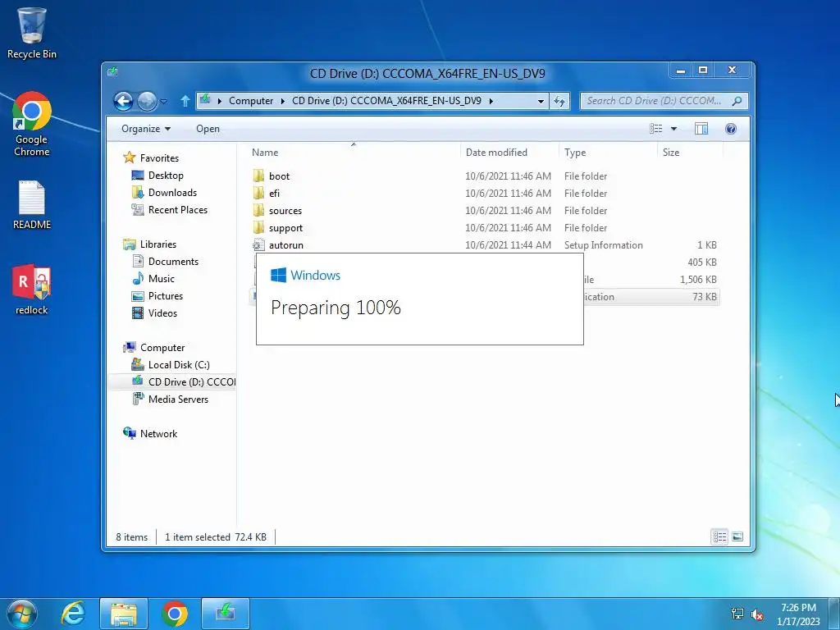Screen dimensions: 840x630
Task: Click the Computer breadcrumb in the address bar
Action: tap(251, 101)
